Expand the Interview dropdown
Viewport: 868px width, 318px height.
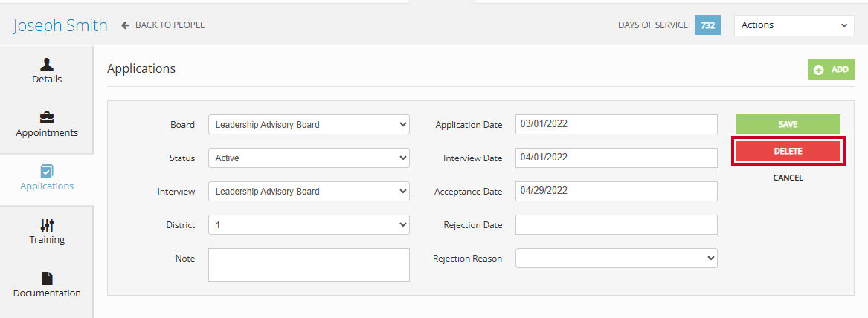[309, 192]
